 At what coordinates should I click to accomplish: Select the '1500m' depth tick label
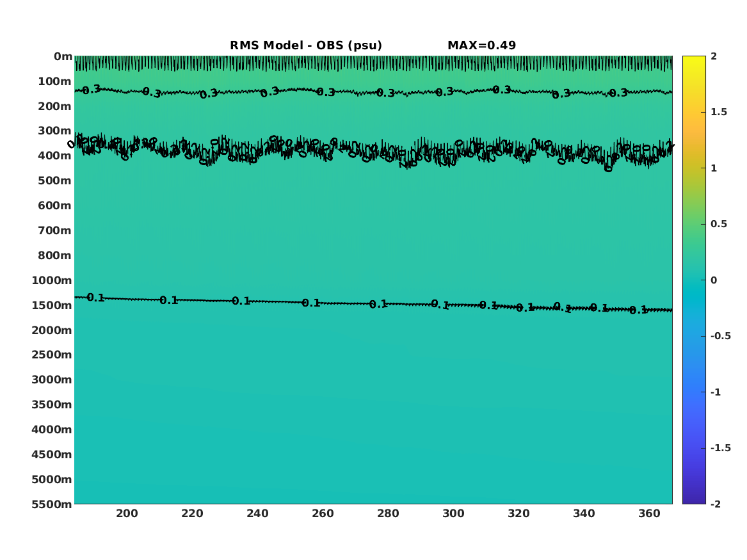[52, 305]
